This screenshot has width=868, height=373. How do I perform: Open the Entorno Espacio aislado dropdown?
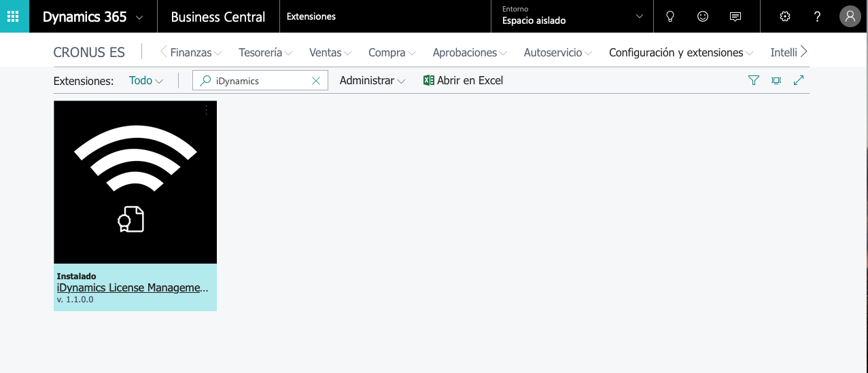point(572,16)
